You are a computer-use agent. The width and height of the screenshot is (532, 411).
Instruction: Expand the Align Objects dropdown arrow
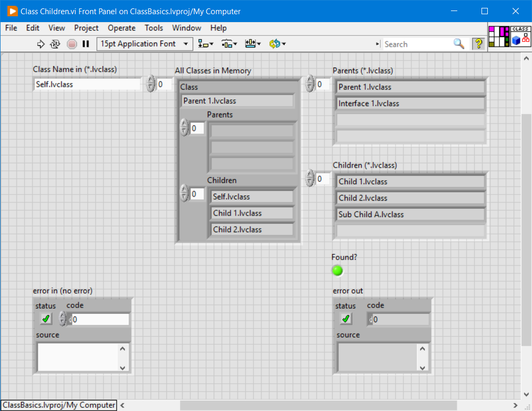(x=212, y=44)
